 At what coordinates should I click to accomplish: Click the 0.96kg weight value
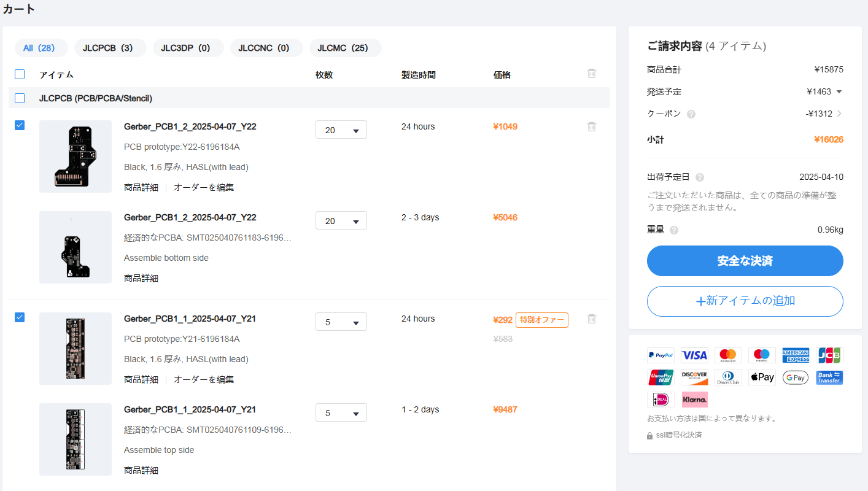831,230
